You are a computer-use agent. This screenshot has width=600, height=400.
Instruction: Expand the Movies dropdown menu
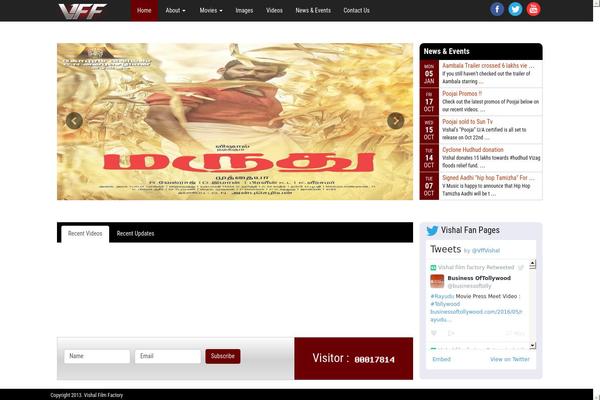coord(211,10)
